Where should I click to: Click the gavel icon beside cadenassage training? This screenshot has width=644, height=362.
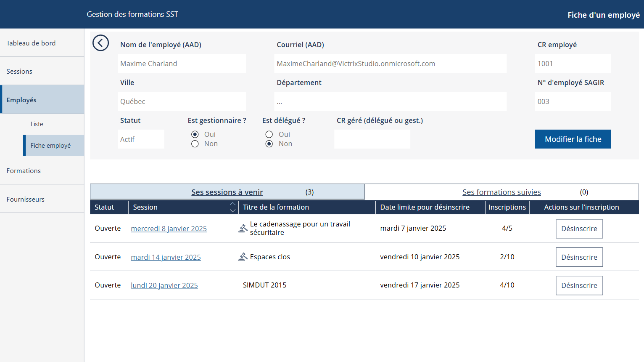tap(243, 228)
